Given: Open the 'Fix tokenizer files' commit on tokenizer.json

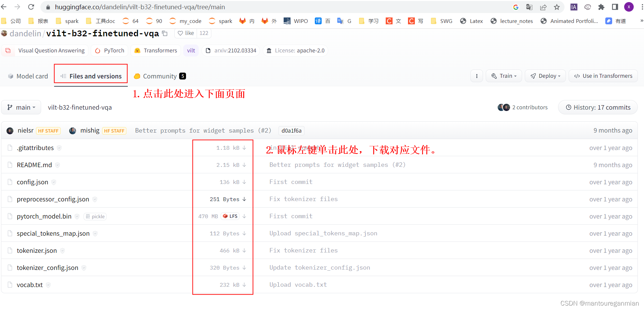Looking at the screenshot, I should [303, 250].
